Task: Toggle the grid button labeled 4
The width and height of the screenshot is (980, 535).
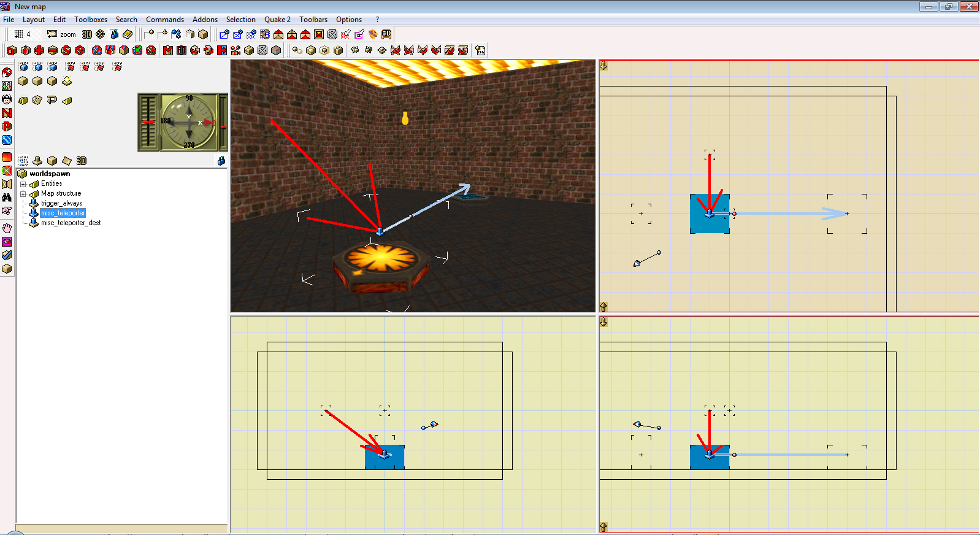Action: [x=22, y=34]
